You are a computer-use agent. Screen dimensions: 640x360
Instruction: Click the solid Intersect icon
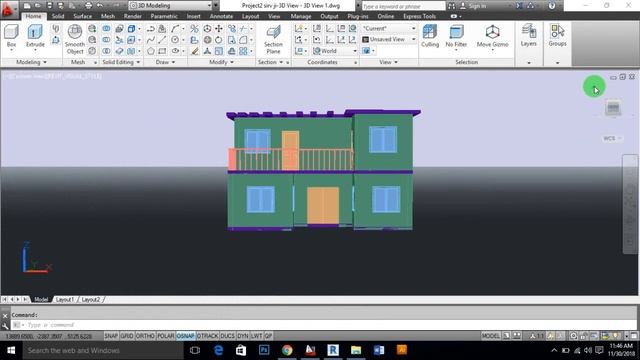[x=106, y=51]
